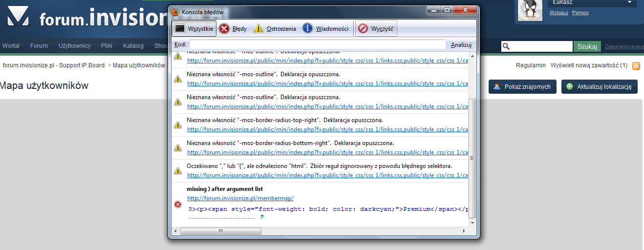Screen dimensions: 644x250
Task: Click the Firefox icon in console title bar
Action: [x=175, y=11]
